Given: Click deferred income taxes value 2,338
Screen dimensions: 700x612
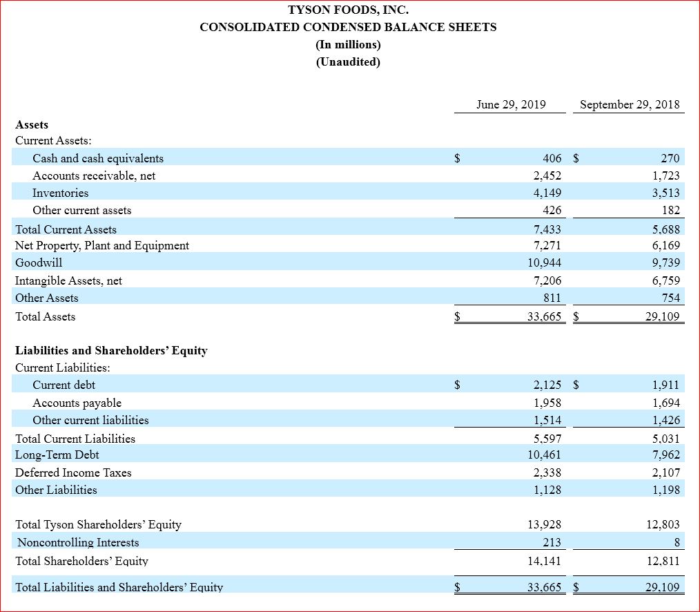Looking at the screenshot, I should coord(547,472).
